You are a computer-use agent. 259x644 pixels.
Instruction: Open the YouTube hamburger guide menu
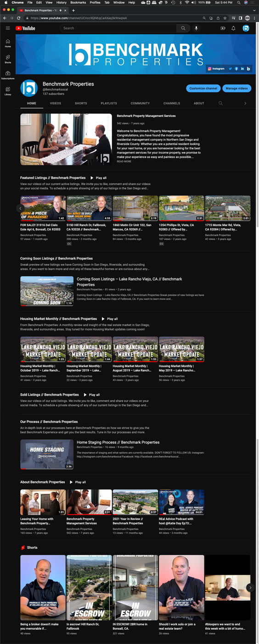click(x=8, y=28)
